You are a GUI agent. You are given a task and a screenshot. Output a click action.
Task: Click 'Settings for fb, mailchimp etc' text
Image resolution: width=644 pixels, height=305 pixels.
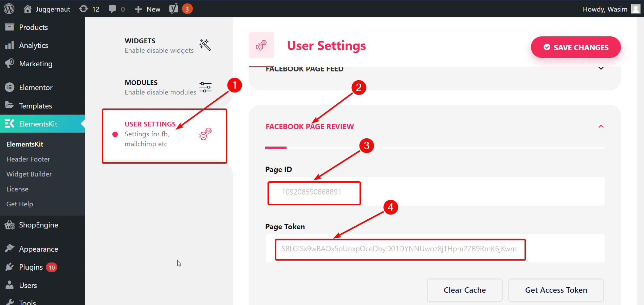(147, 139)
